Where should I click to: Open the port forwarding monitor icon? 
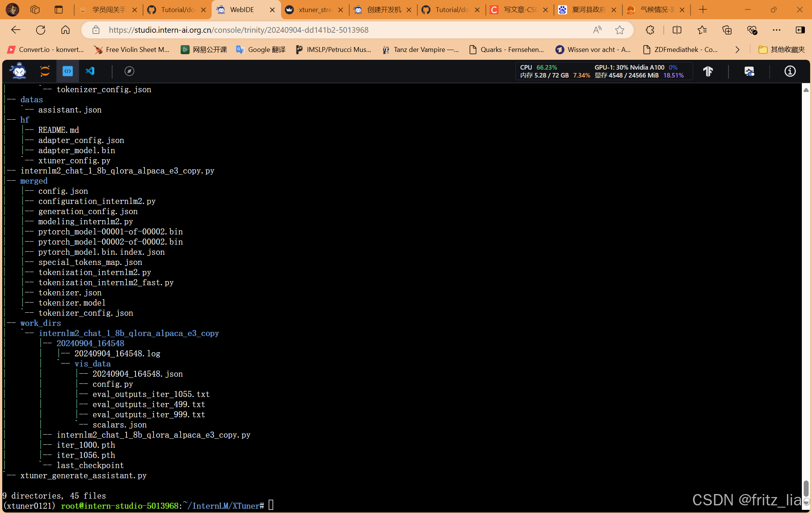pos(749,71)
